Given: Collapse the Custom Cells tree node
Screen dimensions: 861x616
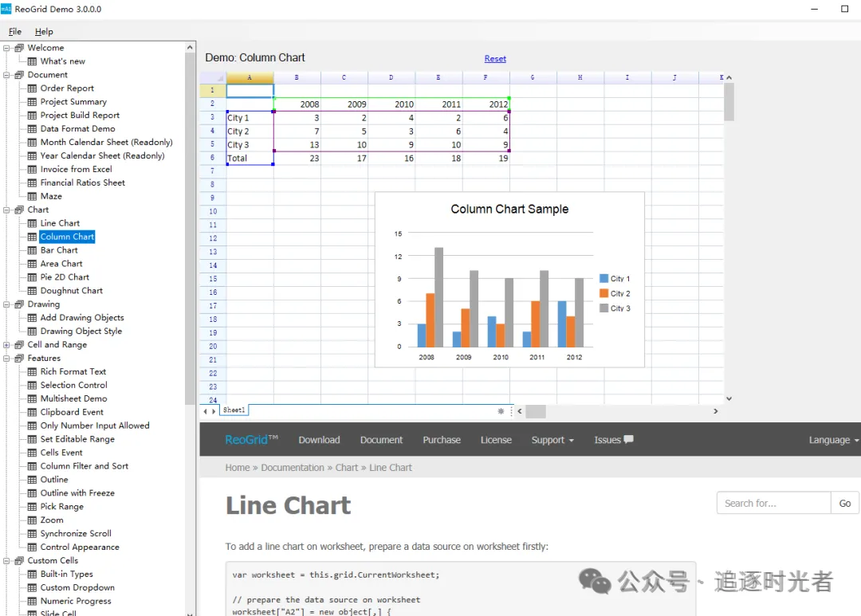Looking at the screenshot, I should [6, 560].
